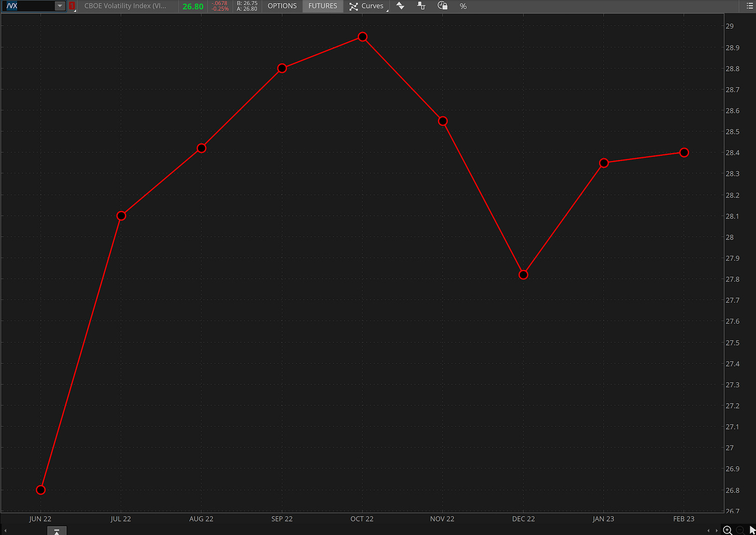Click the /VX symbol input field
Screen dimensions: 756x535
pos(29,6)
